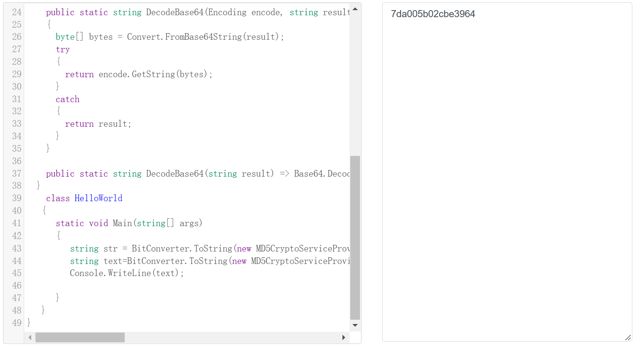The height and width of the screenshot is (347, 644).
Task: Click the vertical scrollbar up arrow
Action: click(x=355, y=9)
